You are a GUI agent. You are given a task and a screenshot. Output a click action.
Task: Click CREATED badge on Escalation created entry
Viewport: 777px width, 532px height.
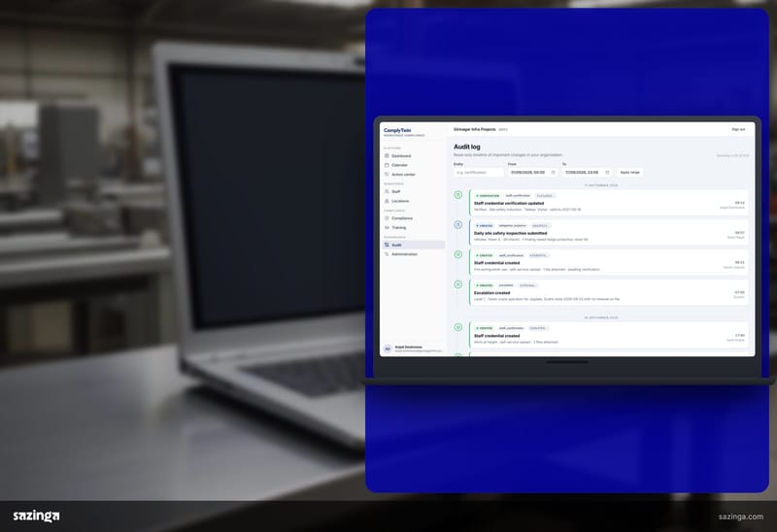tap(484, 285)
